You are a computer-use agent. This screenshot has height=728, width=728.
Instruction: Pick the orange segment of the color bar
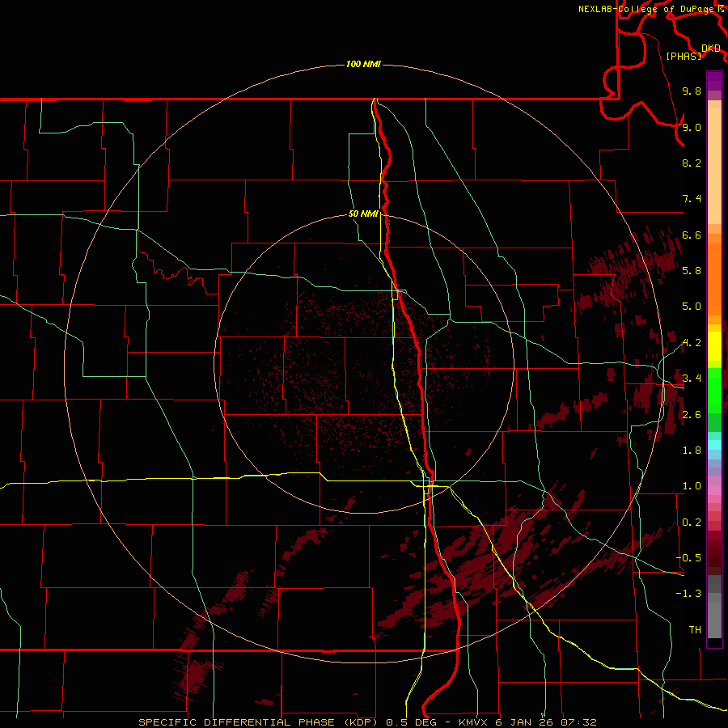[x=714, y=279]
